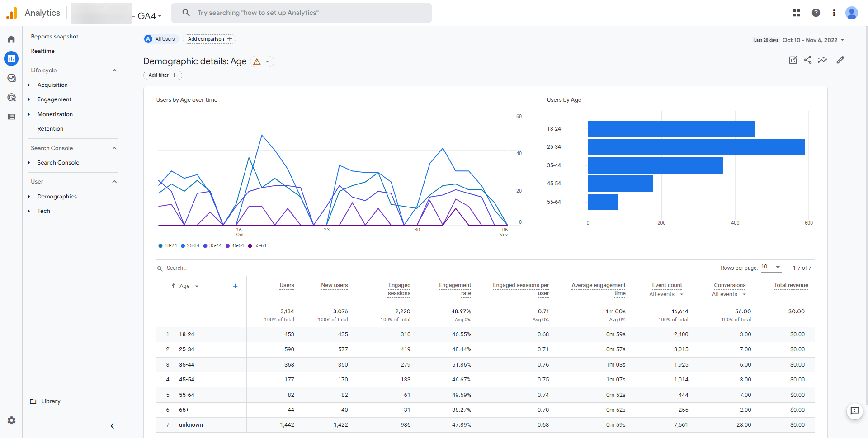
Task: Go to Home in the left navigation rail
Action: click(x=11, y=39)
